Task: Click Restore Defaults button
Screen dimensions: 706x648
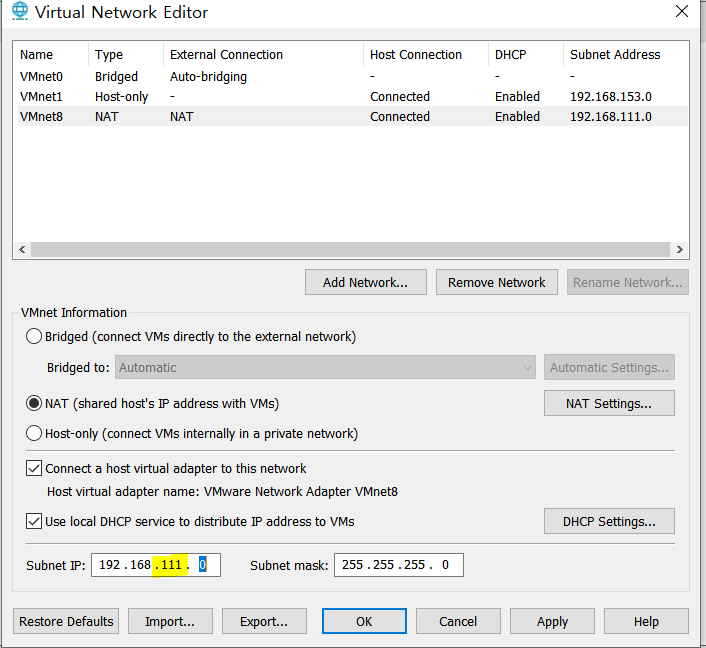Action: (66, 621)
